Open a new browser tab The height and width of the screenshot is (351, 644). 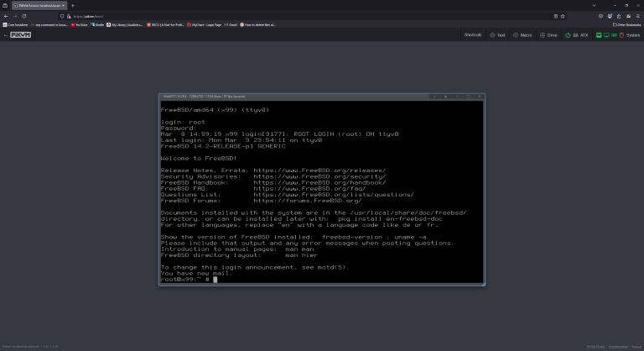[72, 5]
